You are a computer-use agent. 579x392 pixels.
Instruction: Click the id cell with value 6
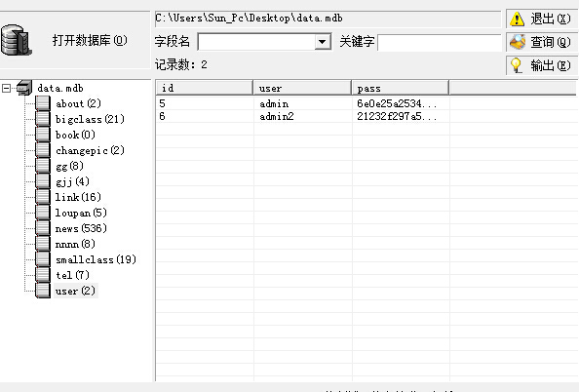click(205, 116)
